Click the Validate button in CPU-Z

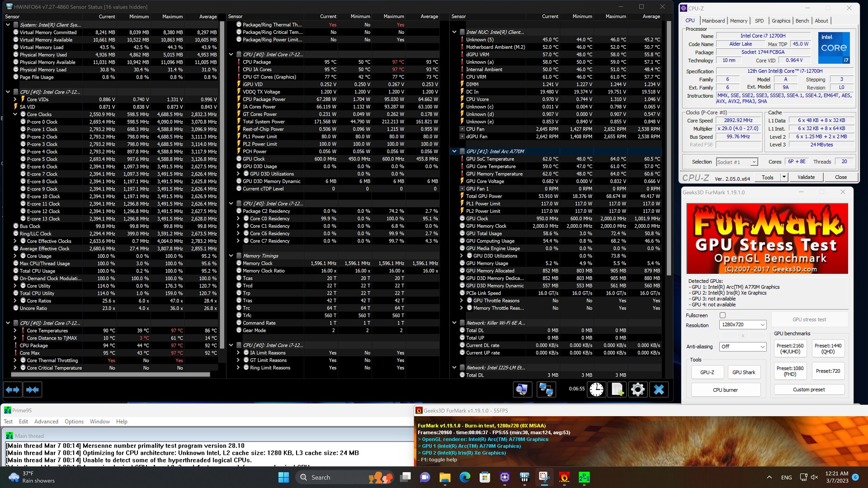(806, 177)
